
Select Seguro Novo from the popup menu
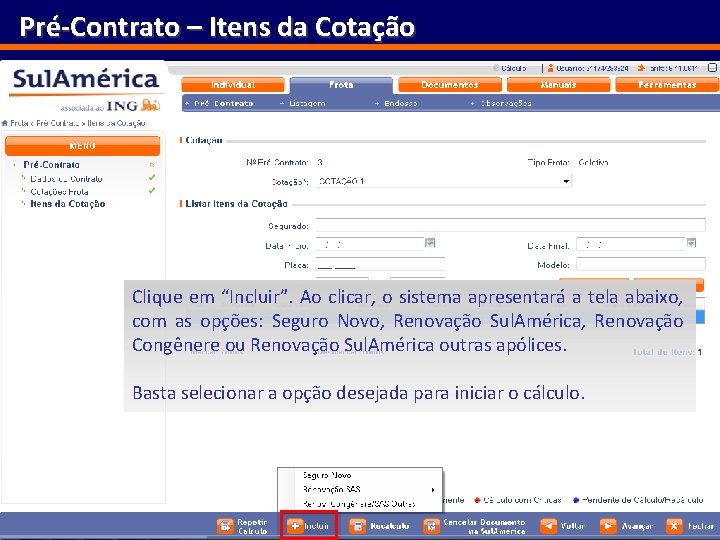pyautogui.click(x=327, y=475)
